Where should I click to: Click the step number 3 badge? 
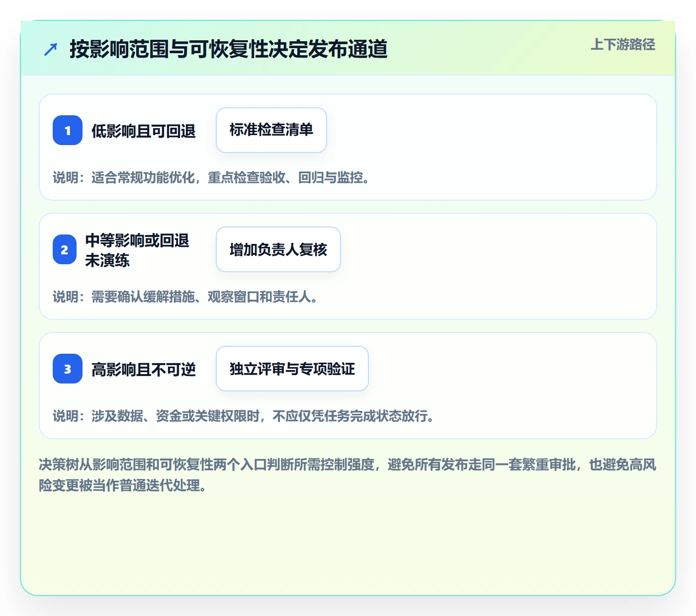point(68,369)
